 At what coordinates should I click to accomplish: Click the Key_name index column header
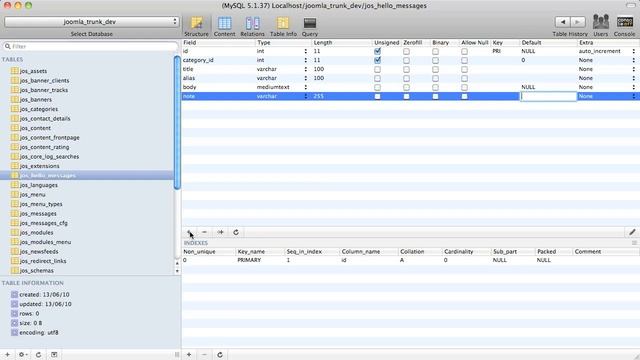260,252
